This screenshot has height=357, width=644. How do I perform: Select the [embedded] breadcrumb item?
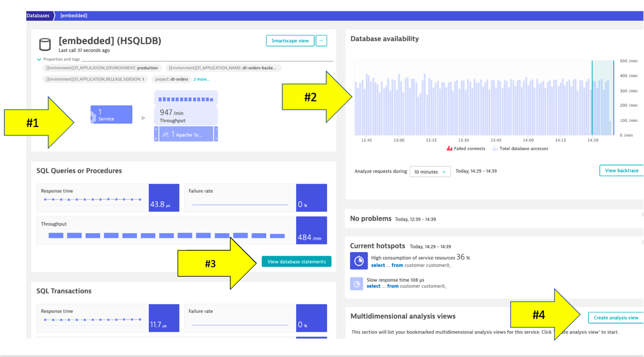pyautogui.click(x=74, y=16)
